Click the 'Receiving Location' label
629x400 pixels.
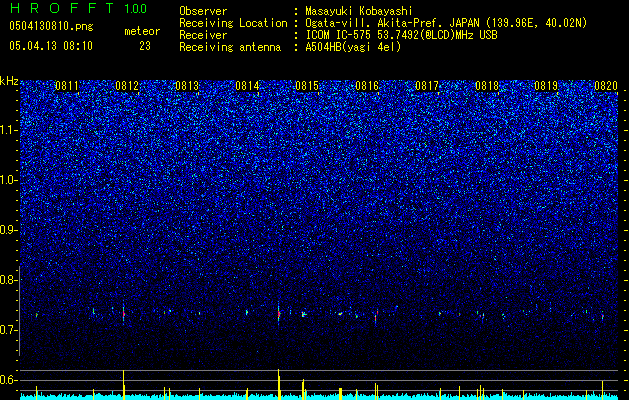[233, 23]
